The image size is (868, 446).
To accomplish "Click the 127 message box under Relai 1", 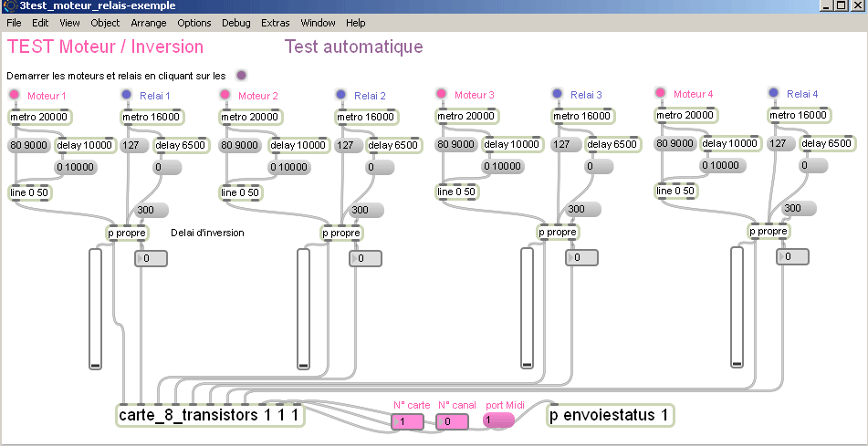I will point(134,145).
